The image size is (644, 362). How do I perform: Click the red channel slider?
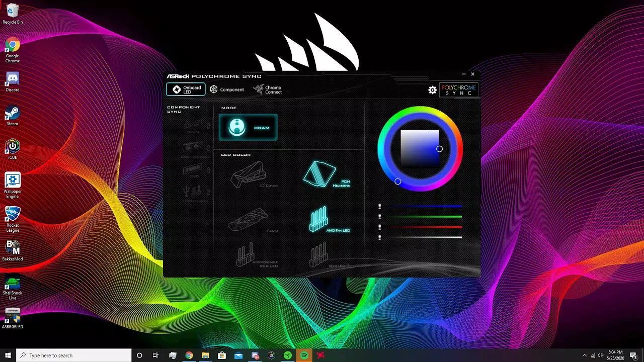[x=421, y=227]
